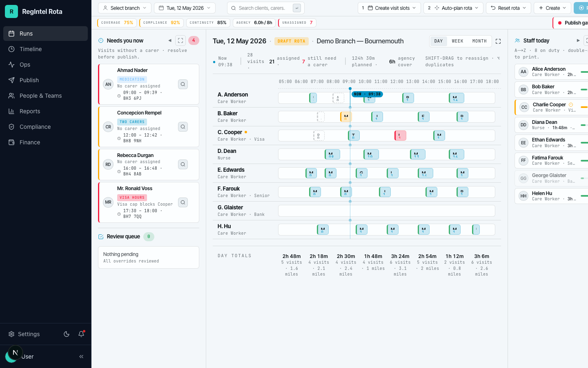Click Alice Anderson's hours progress bar
This screenshot has width=588, height=368.
pyautogui.click(x=584, y=72)
